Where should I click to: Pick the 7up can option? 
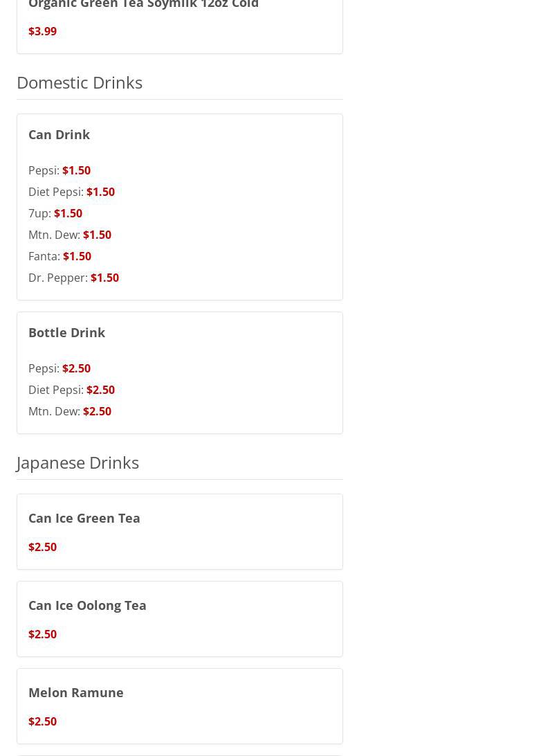pos(55,213)
